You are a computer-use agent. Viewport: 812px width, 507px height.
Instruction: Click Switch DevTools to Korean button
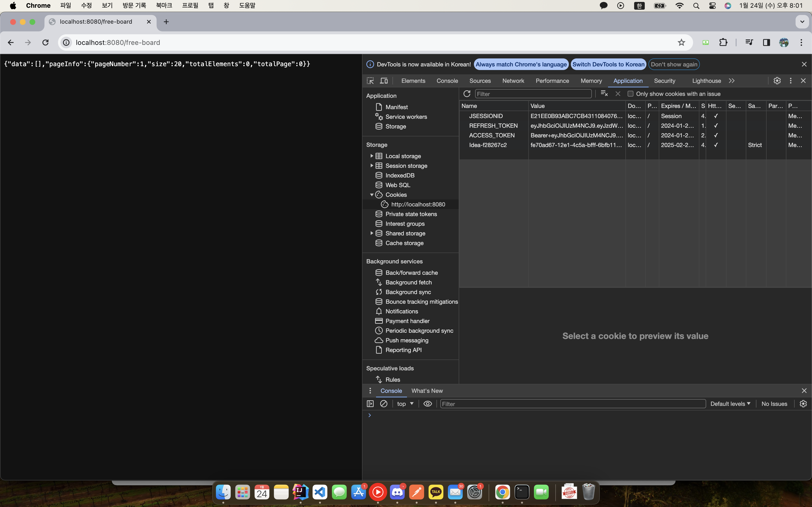[608, 64]
